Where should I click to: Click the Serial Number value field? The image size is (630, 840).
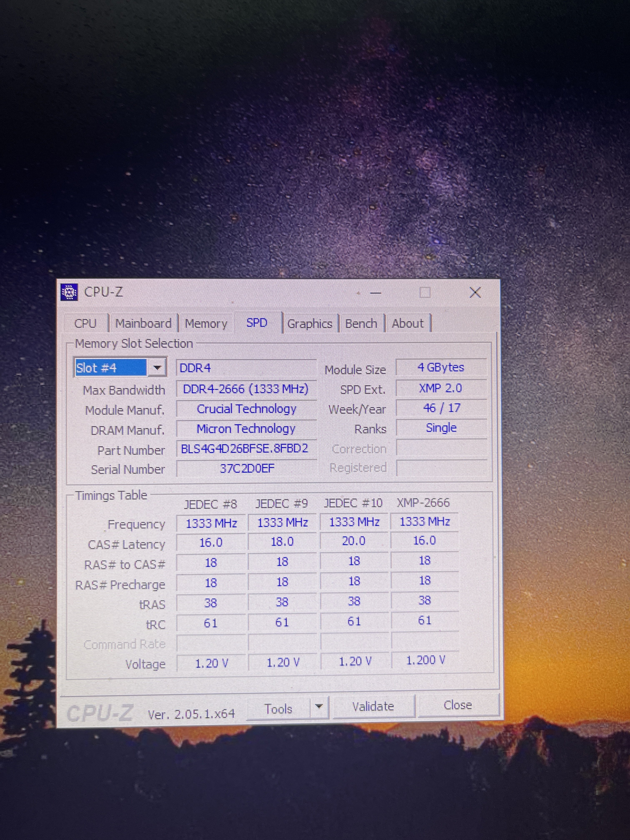click(247, 469)
